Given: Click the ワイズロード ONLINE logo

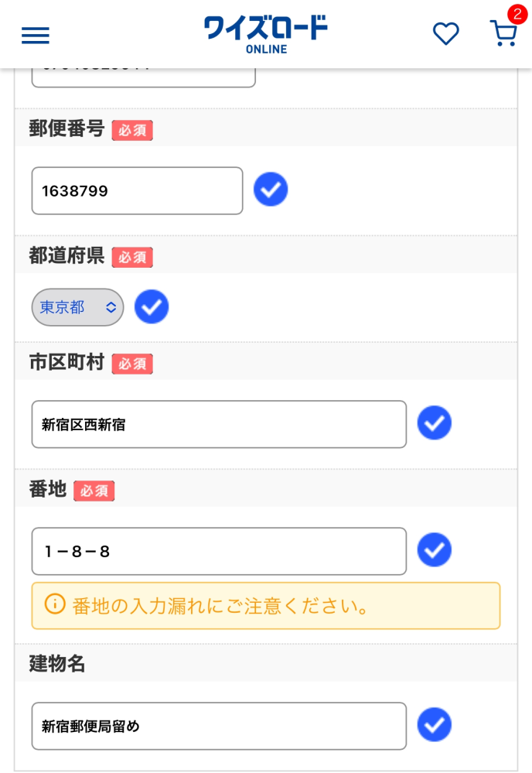Looking at the screenshot, I should [x=264, y=32].
